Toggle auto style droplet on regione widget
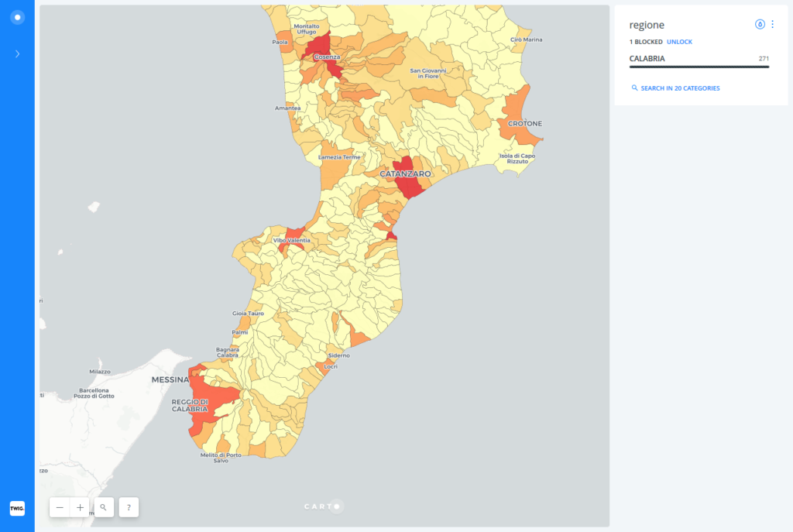This screenshot has width=793, height=532. pyautogui.click(x=760, y=25)
